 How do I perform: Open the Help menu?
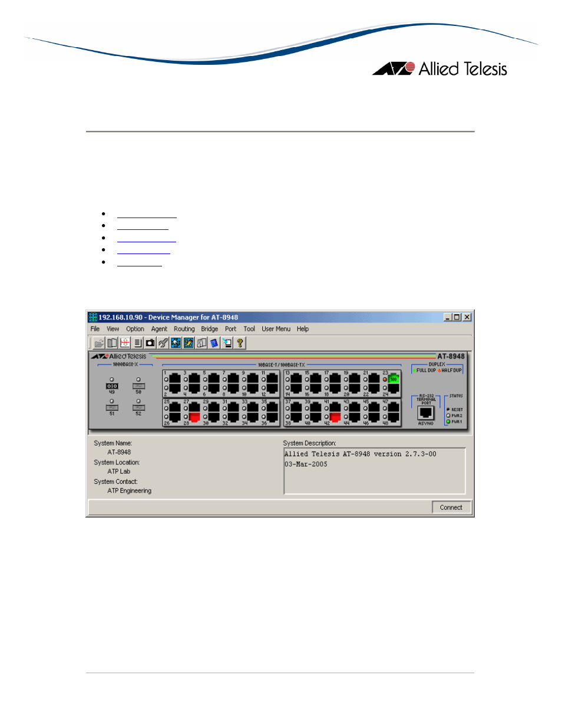tap(302, 329)
